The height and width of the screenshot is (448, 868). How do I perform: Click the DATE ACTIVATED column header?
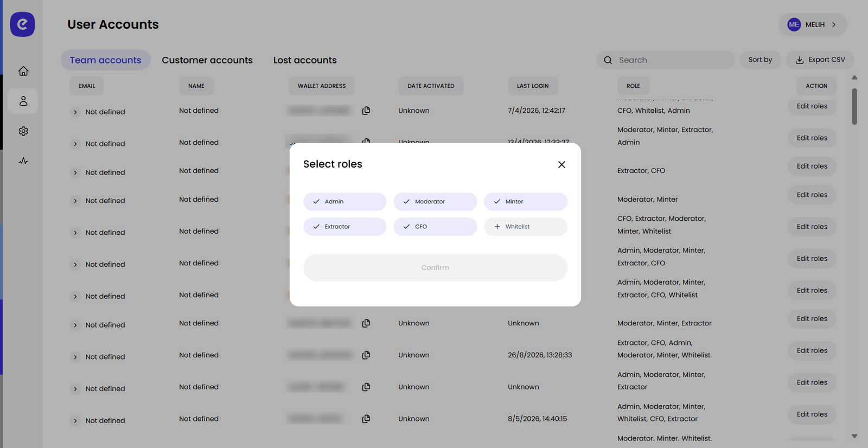click(x=431, y=86)
